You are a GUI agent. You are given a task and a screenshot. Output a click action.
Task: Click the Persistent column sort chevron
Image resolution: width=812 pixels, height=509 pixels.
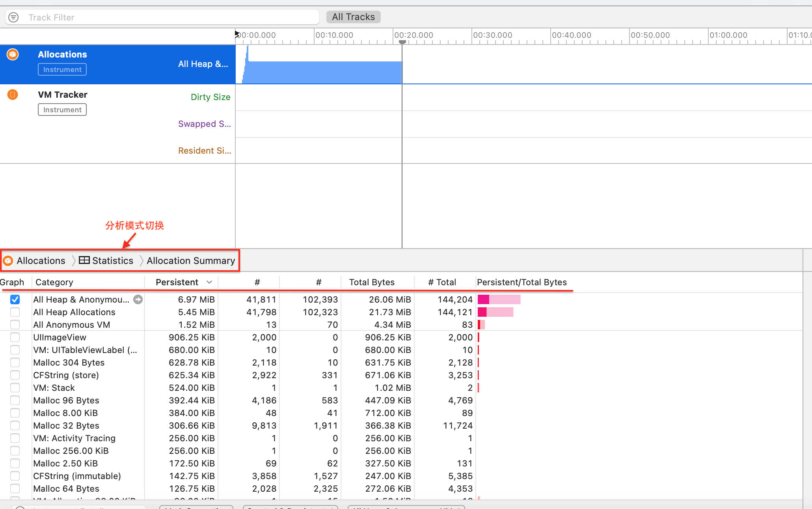[x=209, y=282]
